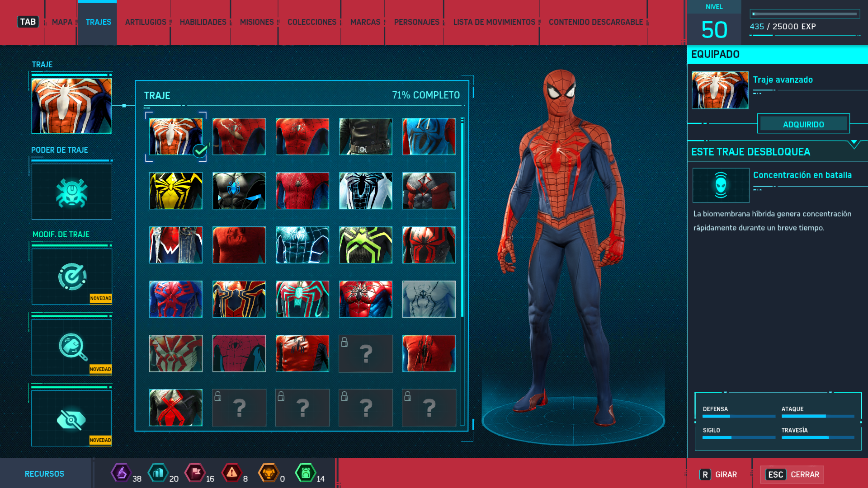Select the equipped advanced suit with checkmark

(x=176, y=136)
